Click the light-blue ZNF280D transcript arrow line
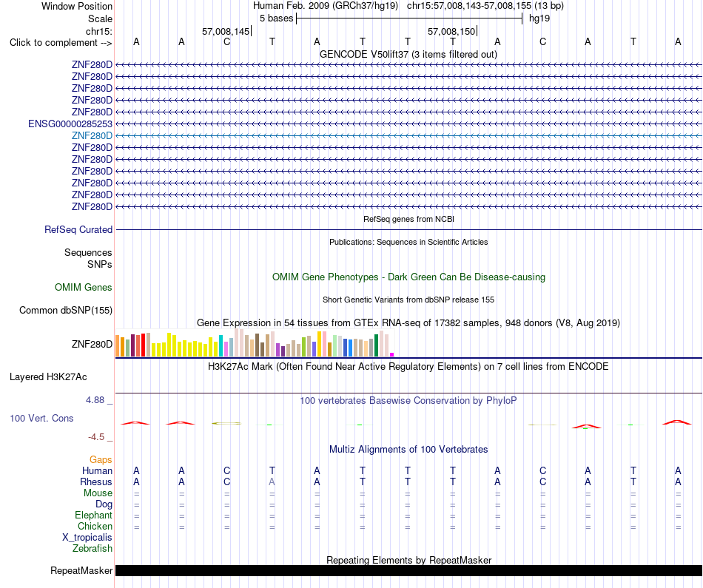 click(x=408, y=135)
